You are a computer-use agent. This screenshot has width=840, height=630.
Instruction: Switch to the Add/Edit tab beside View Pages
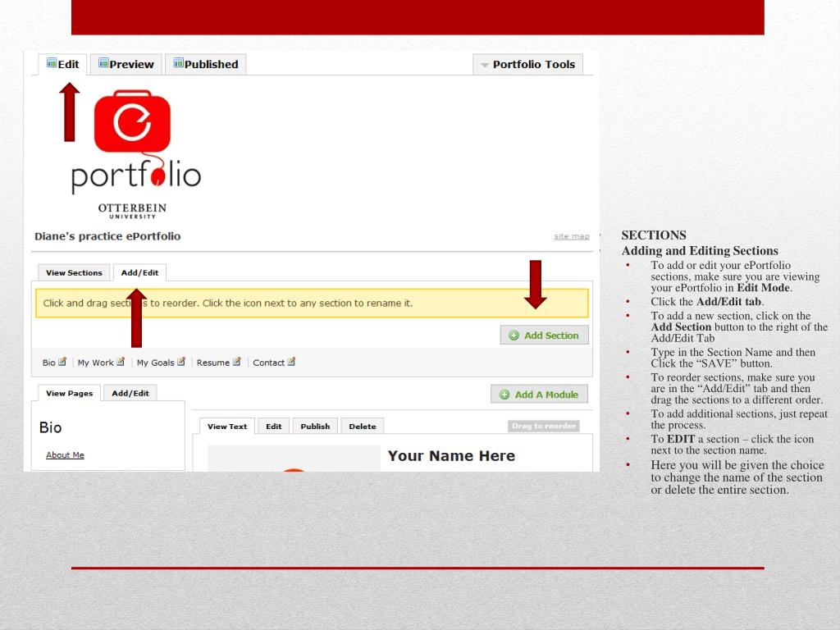pyautogui.click(x=130, y=393)
